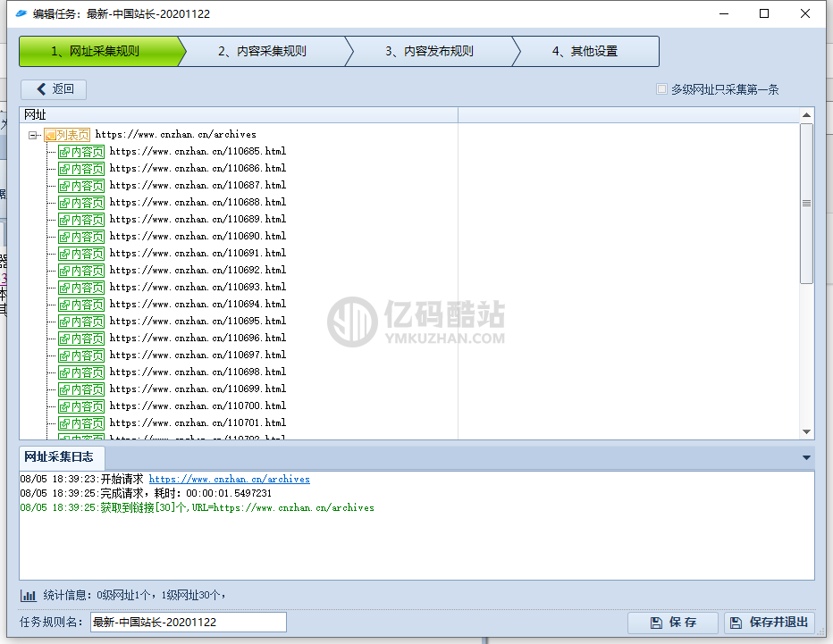Click 内容页 icon for 110687.html

[x=81, y=186]
